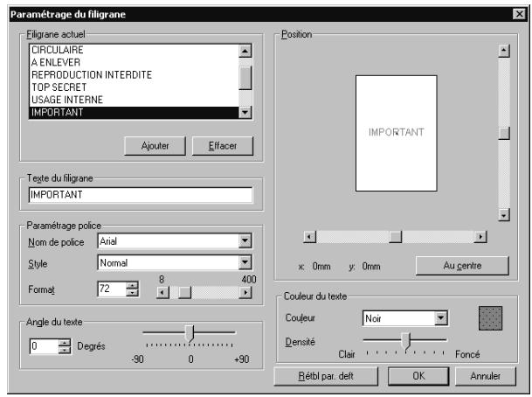Click the horizontal position left arrow

tap(309, 236)
